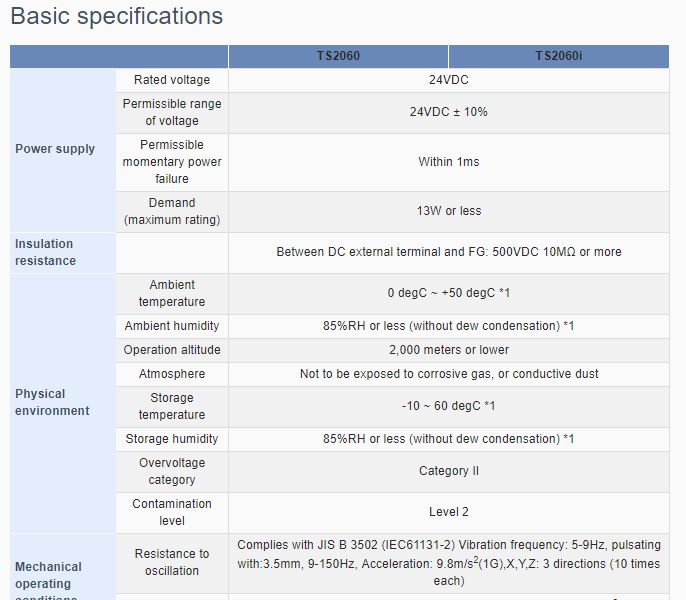This screenshot has width=686, height=600.
Task: Select the Level 2 contamination value
Action: coord(448,512)
